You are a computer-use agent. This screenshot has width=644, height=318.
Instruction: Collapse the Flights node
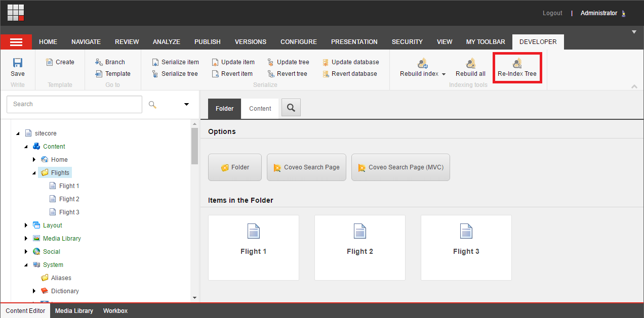34,172
